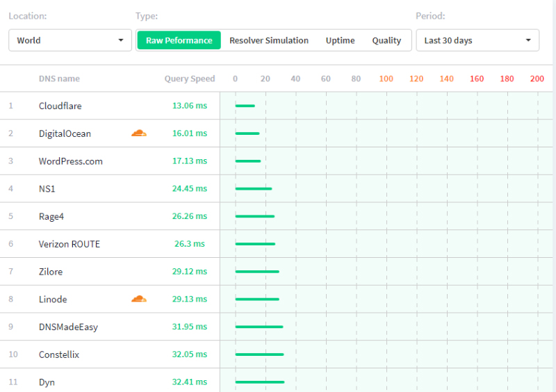Open the Dyn DNS entry
556x392 pixels.
click(47, 382)
